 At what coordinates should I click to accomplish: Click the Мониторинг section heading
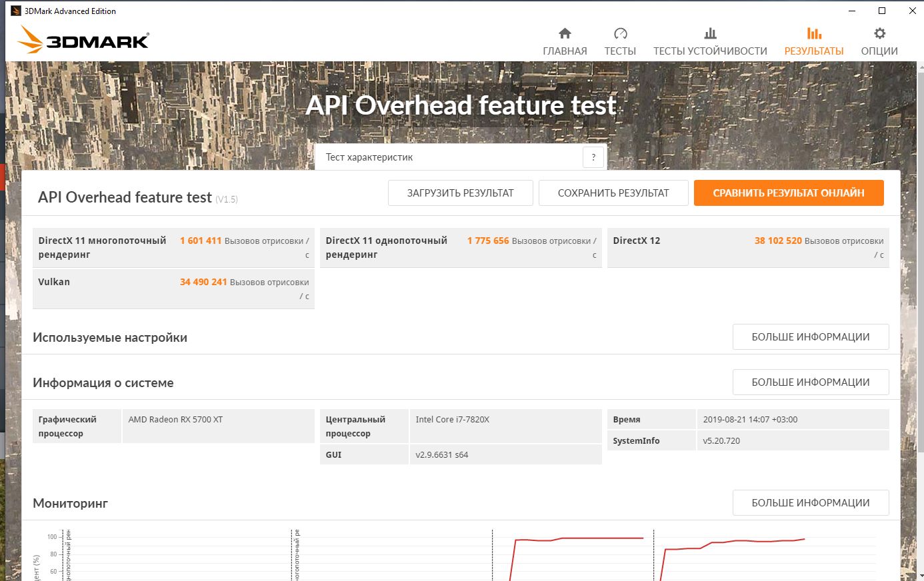click(70, 504)
